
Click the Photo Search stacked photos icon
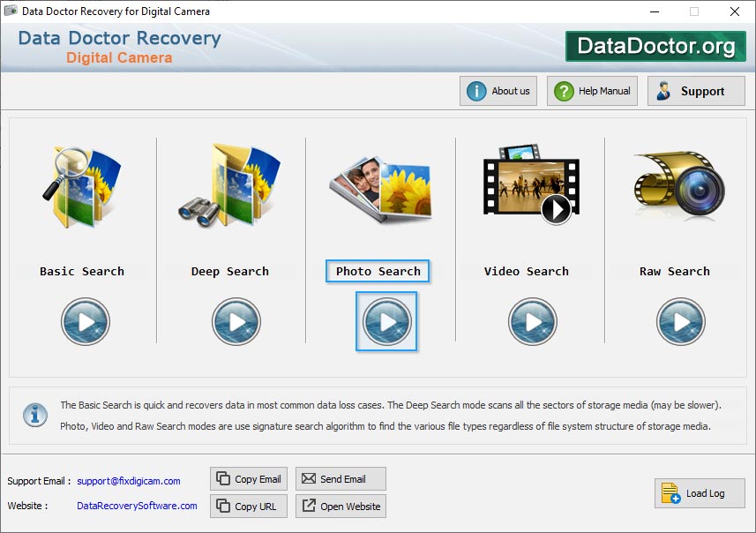click(x=381, y=189)
